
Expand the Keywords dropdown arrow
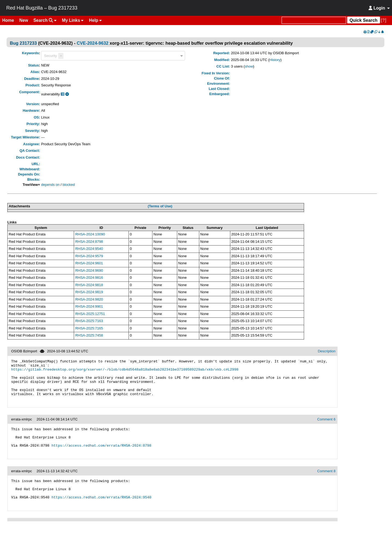pyautogui.click(x=182, y=56)
